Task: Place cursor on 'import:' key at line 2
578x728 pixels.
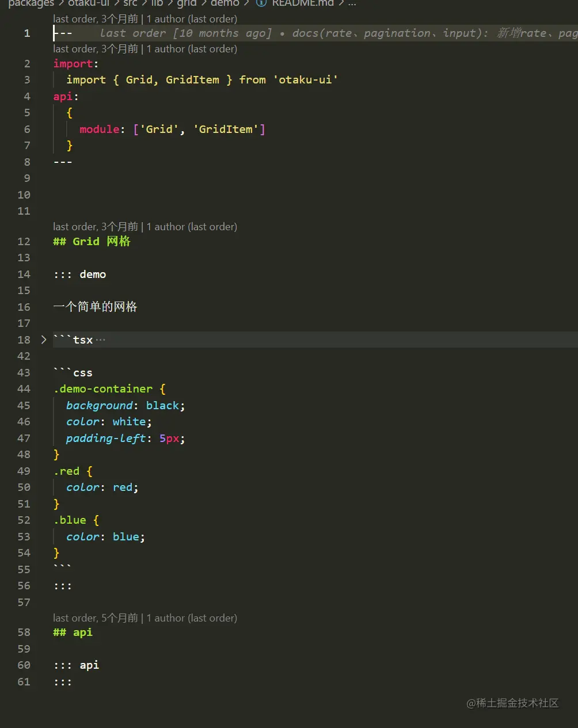Action: [76, 64]
